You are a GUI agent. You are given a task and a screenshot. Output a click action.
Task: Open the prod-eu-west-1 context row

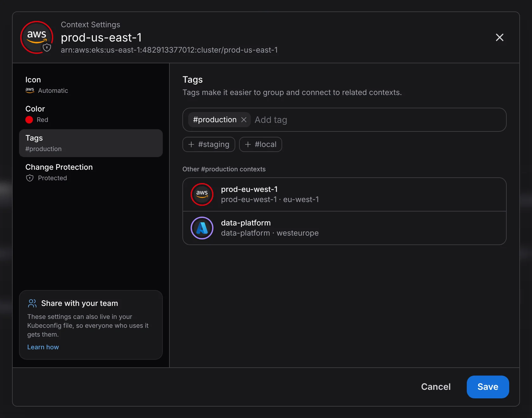pos(345,194)
